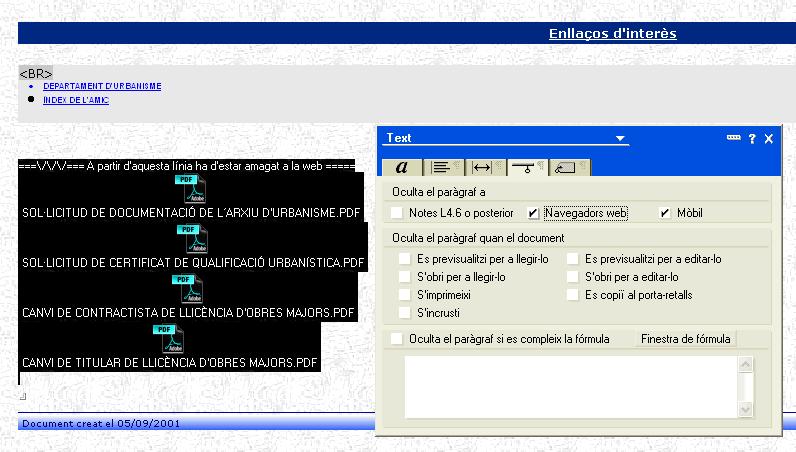The image size is (796, 452).
Task: Click the Text title of the properties box
Action: point(399,138)
